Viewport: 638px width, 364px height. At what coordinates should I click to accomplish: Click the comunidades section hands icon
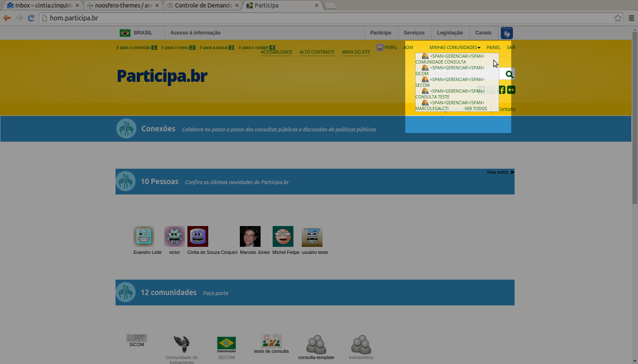pos(126,292)
